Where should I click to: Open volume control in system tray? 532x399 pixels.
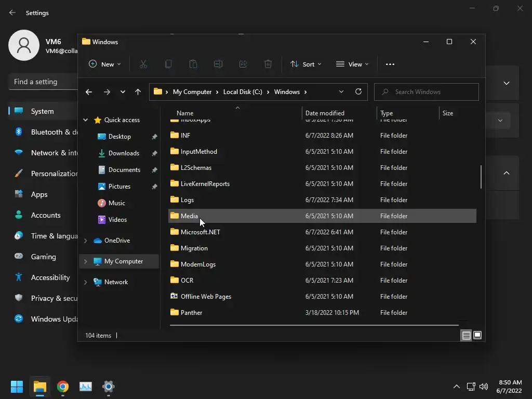[484, 387]
